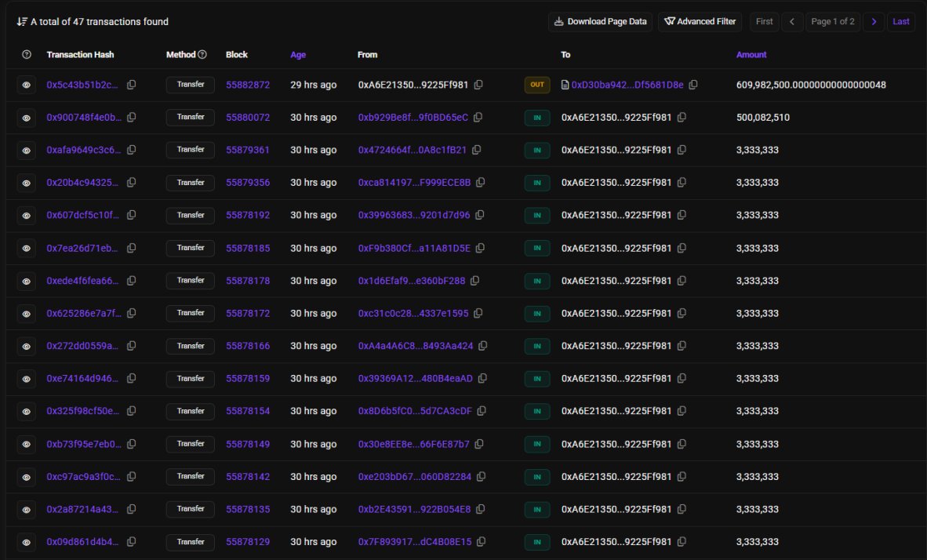Copy transaction hash 0xb73f95e7eb0
Viewport: 927px width, 560px height.
131,443
